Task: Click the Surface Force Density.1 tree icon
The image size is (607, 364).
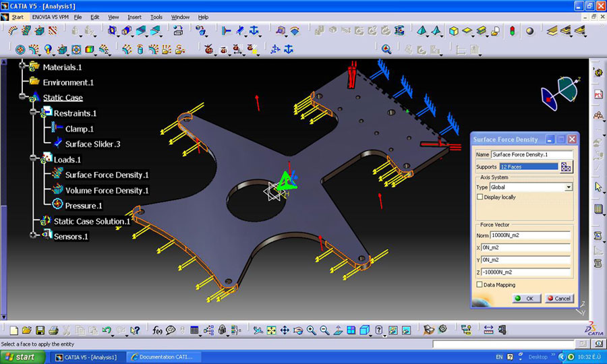Action: coord(57,173)
